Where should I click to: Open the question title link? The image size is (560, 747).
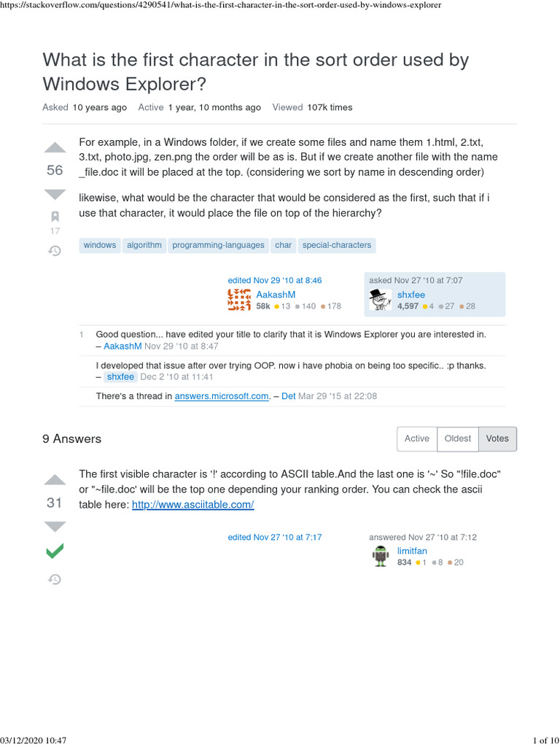click(255, 71)
